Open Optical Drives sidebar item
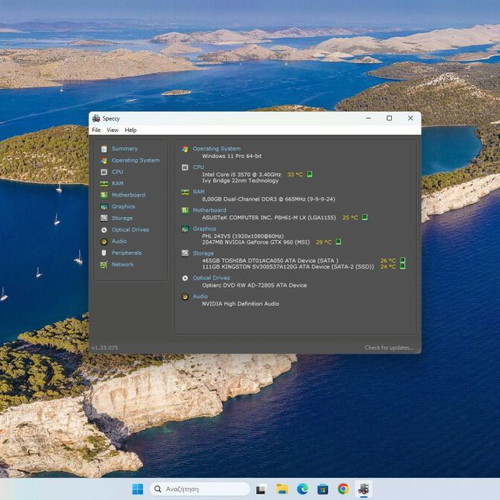 [130, 230]
